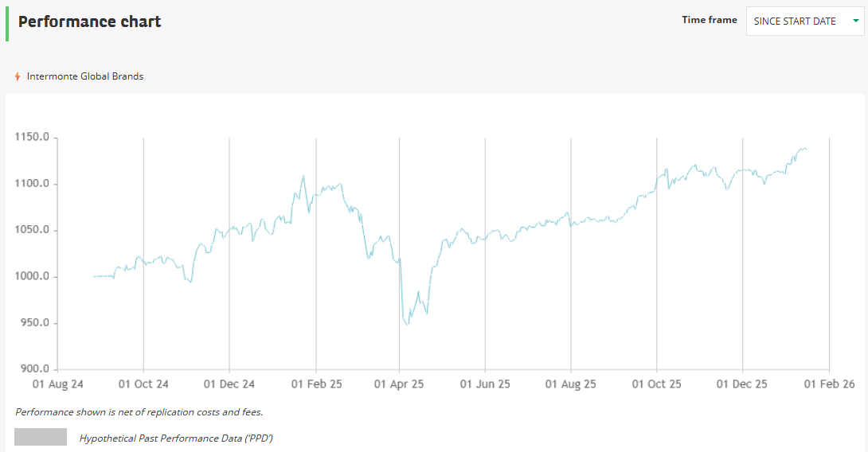Toggle the Intermonte Global Brands series label
This screenshot has height=452, width=868.
(x=85, y=76)
